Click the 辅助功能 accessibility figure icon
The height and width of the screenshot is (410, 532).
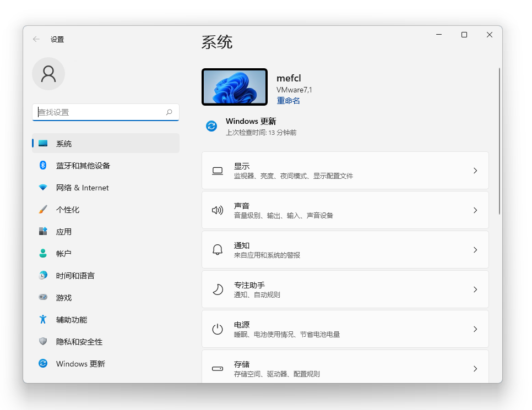(43, 319)
